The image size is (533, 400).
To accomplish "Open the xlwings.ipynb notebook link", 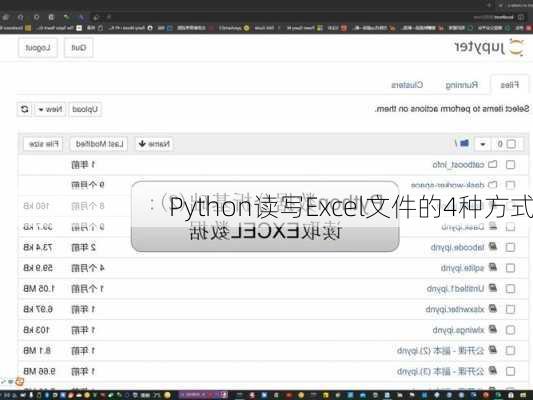I will [458, 330].
